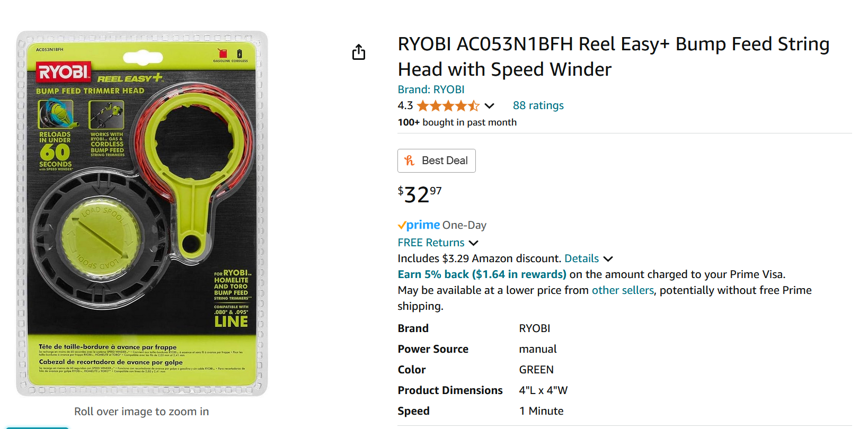Click the Roll over image to zoom in caption
868x429 pixels.
click(x=141, y=412)
